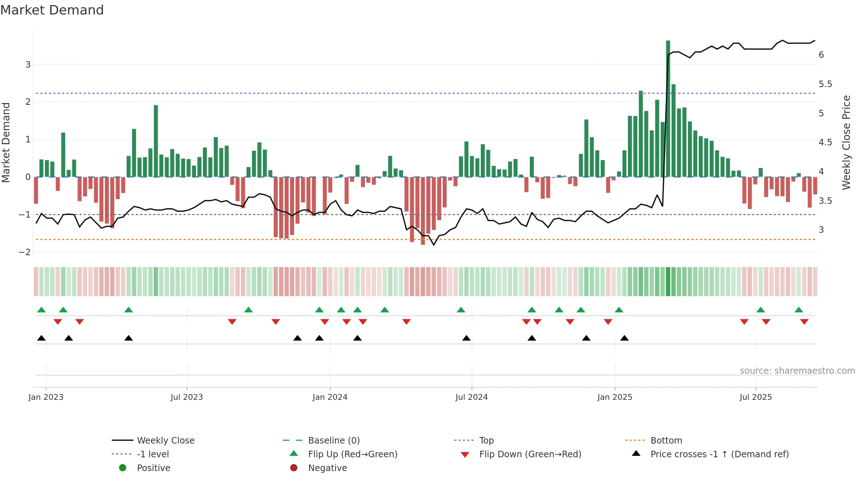Click the 'Market Demand' chart title
Screen dimensions: 868x488
pyautogui.click(x=52, y=10)
